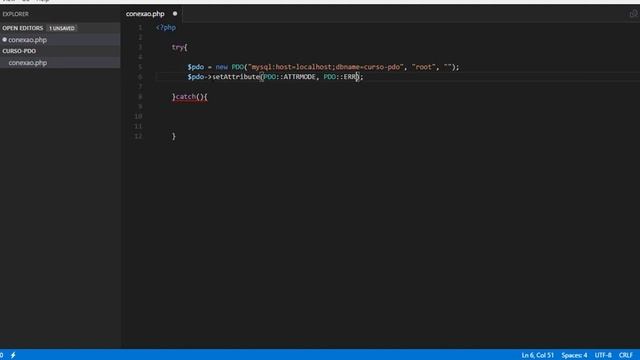Image resolution: width=640 pixels, height=360 pixels.
Task: Open Ln 6, Col 51 go-to-line indicator
Action: [x=538, y=355]
